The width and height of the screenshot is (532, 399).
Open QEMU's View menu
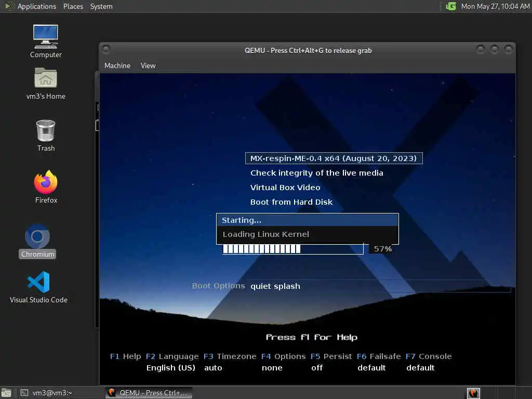coord(148,65)
